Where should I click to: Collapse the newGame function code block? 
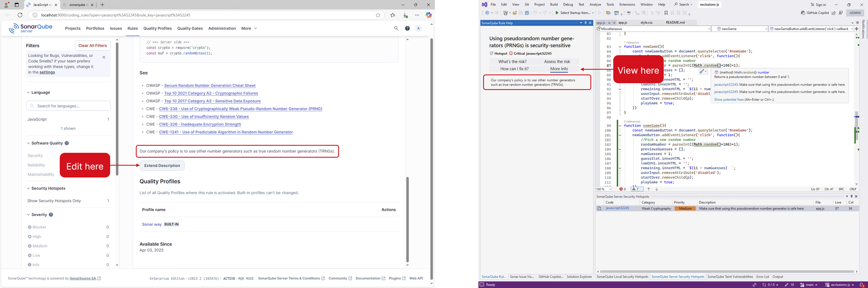coord(620,47)
